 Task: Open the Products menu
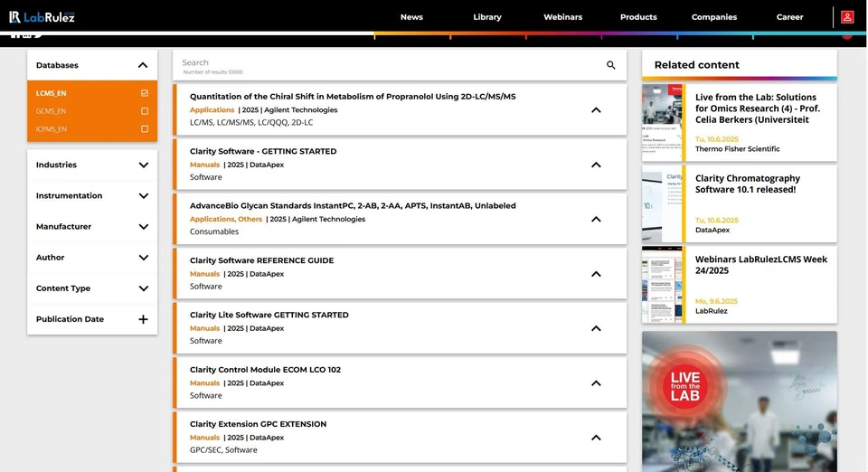(638, 17)
